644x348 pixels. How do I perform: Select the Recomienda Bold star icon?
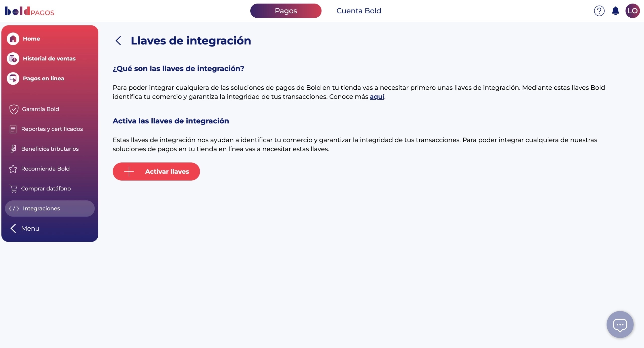tap(13, 169)
